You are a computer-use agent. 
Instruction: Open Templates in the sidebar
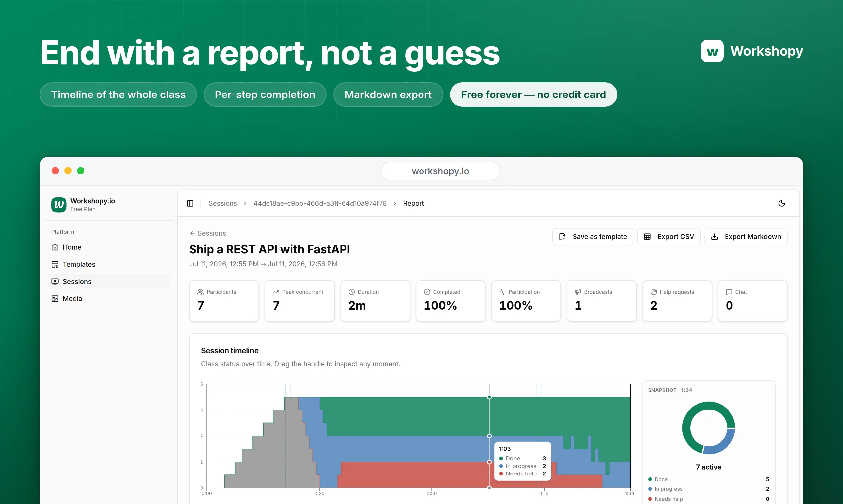tap(109, 264)
